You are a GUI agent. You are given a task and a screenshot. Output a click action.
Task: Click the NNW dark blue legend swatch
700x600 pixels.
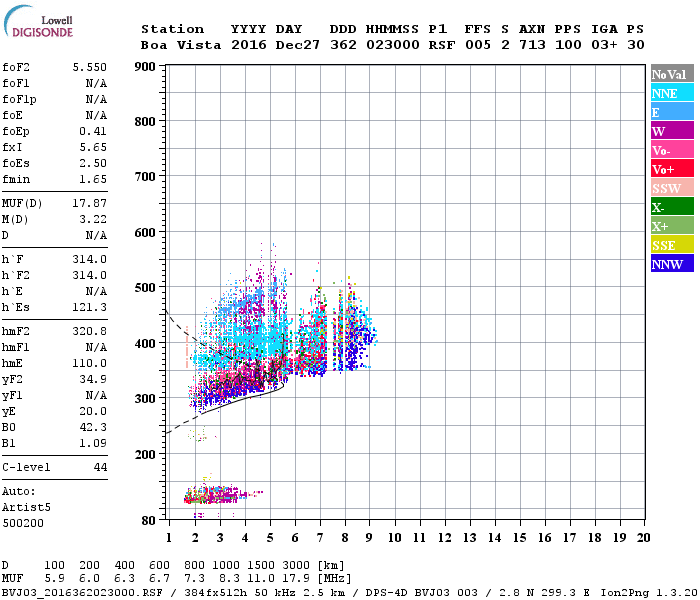coord(672,263)
